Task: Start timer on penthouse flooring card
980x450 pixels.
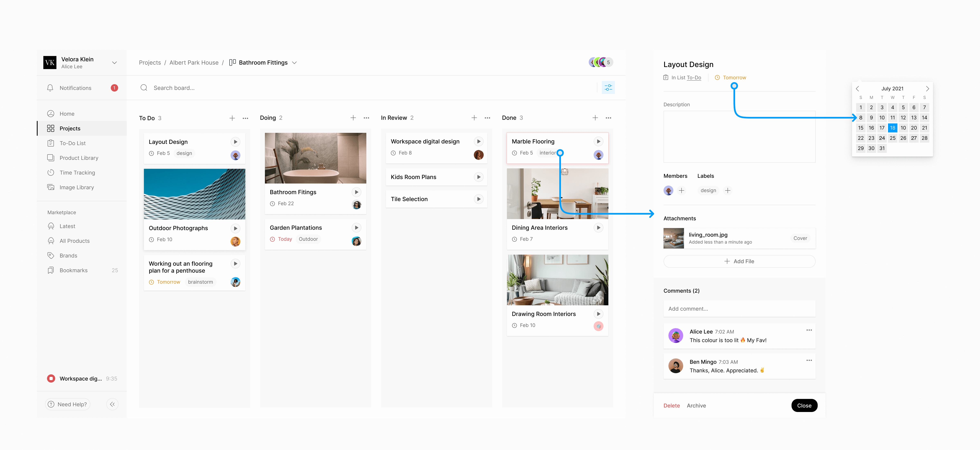Action: [x=235, y=264]
